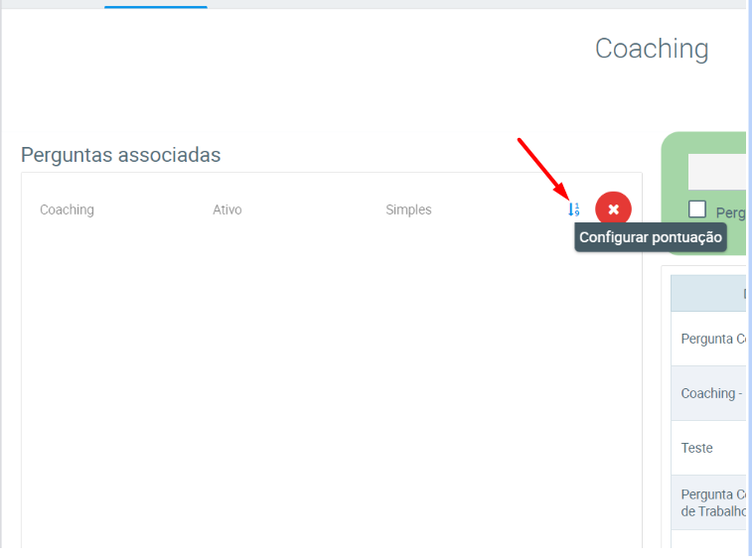Image resolution: width=752 pixels, height=560 pixels.
Task: Select the row ending in "de Trabalho"
Action: (712, 502)
